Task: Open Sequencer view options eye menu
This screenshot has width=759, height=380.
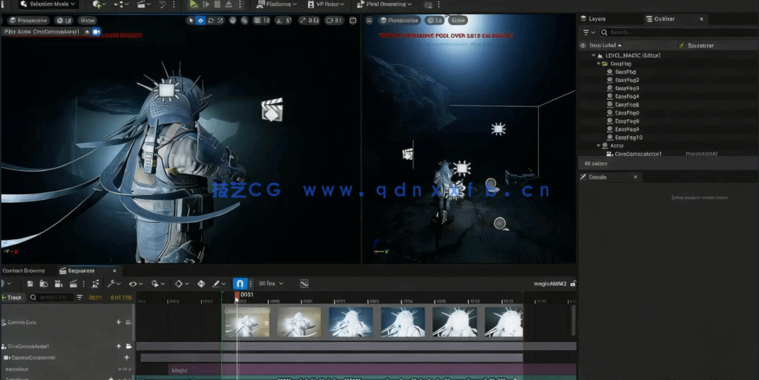Action: click(135, 284)
